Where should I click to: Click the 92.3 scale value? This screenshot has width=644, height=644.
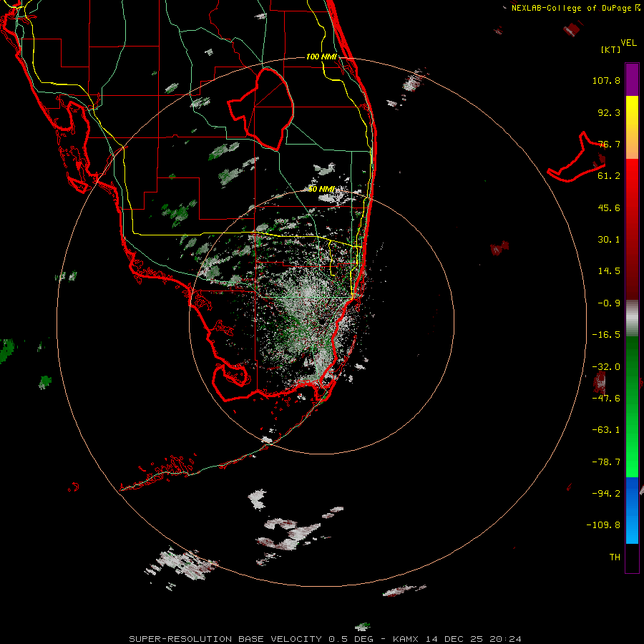click(609, 112)
